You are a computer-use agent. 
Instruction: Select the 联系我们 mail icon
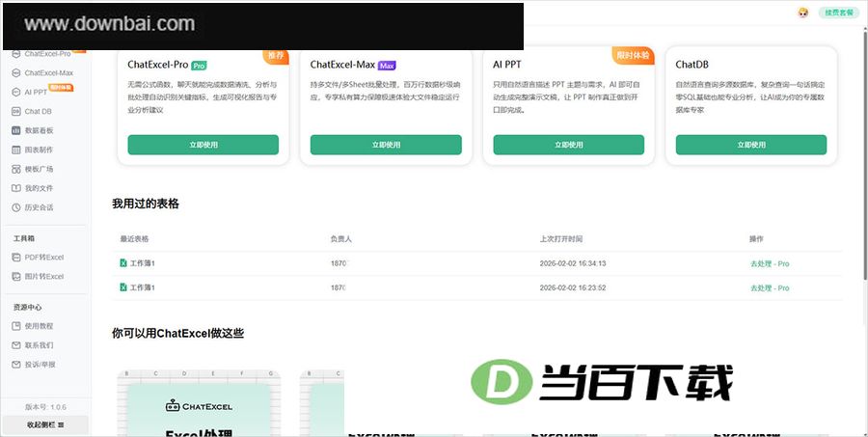coord(15,345)
